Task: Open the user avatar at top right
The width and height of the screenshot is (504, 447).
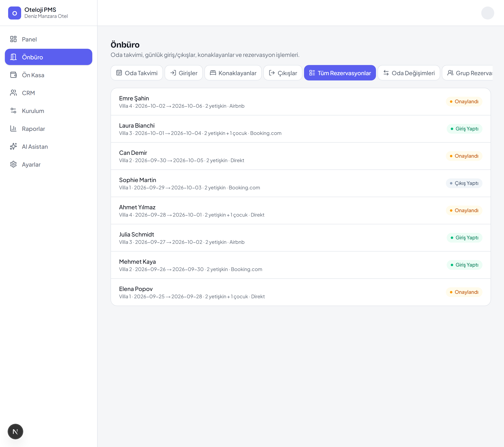Action: [x=488, y=13]
